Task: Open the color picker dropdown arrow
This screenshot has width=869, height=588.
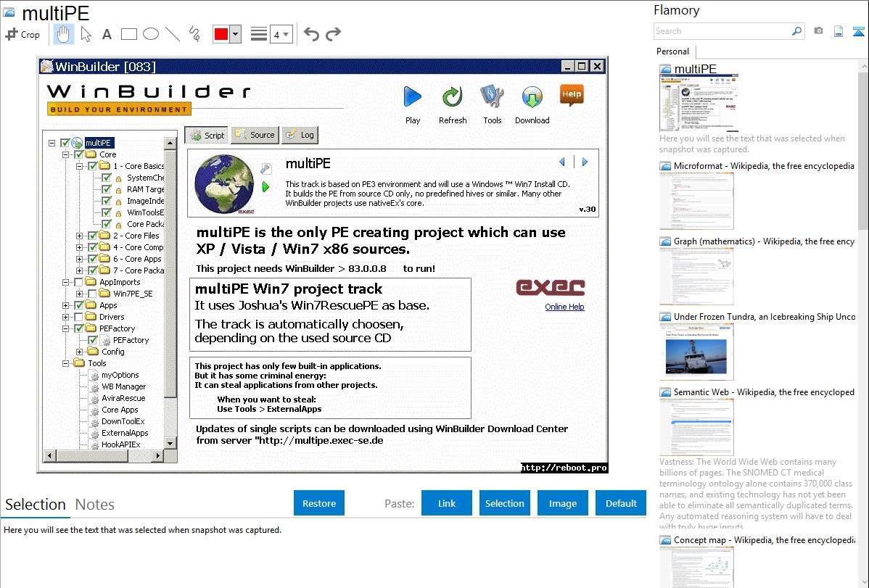Action: (236, 34)
